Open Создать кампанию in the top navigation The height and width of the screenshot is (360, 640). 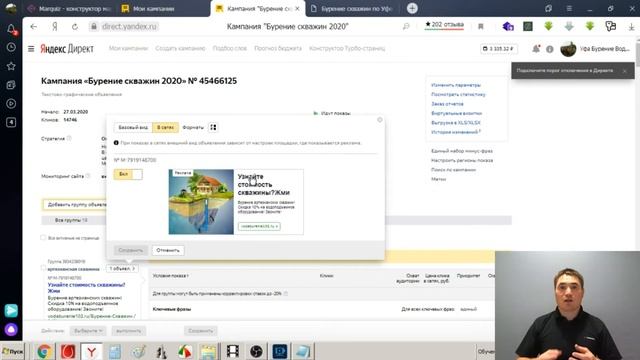pos(180,48)
